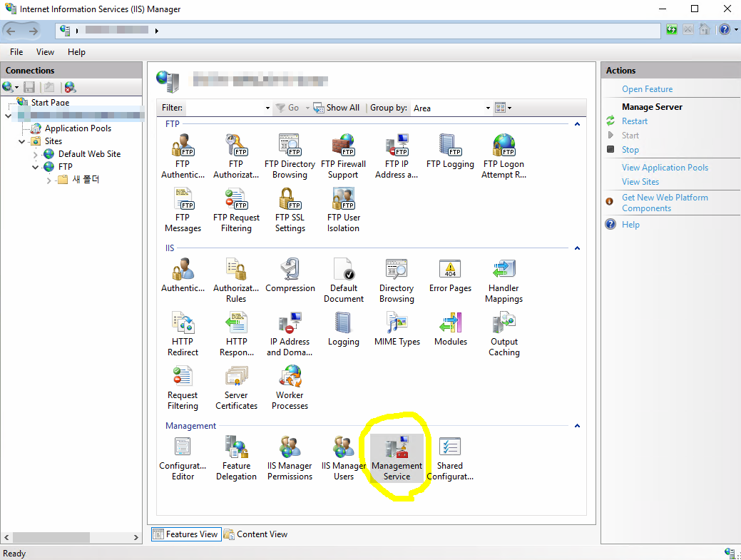Click Restart in Manage Server
Viewport: 741px width, 560px height.
tap(634, 121)
